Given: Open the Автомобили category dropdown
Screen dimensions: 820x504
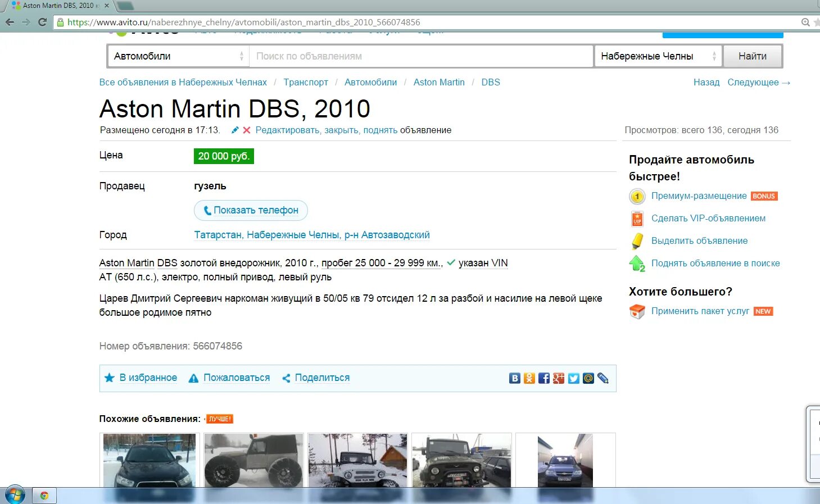Looking at the screenshot, I should point(178,56).
